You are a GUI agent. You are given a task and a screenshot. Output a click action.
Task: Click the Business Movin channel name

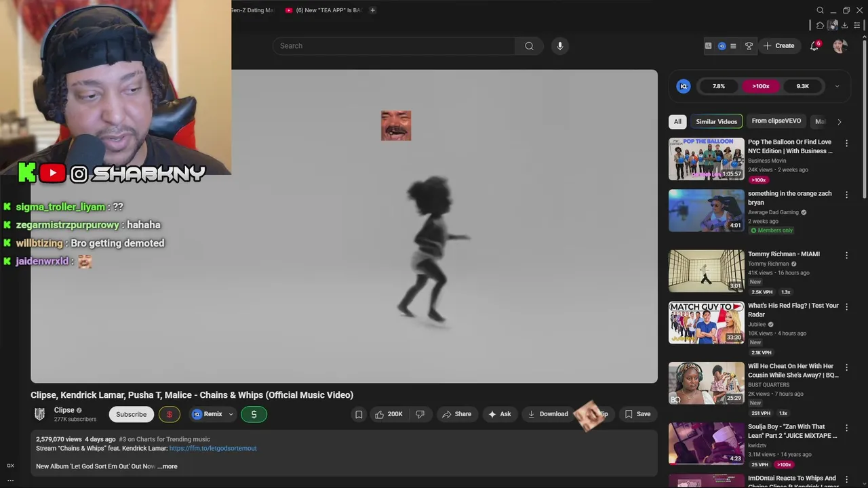click(767, 161)
